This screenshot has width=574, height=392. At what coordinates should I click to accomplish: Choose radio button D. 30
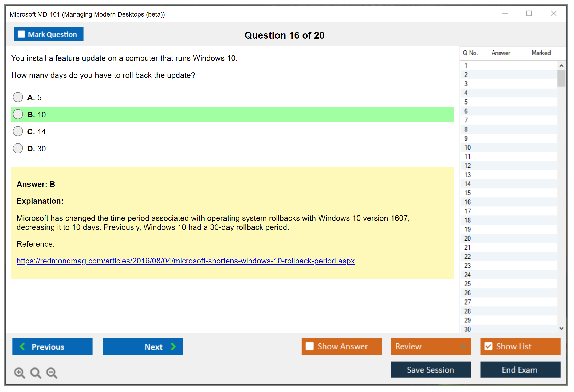pyautogui.click(x=18, y=148)
